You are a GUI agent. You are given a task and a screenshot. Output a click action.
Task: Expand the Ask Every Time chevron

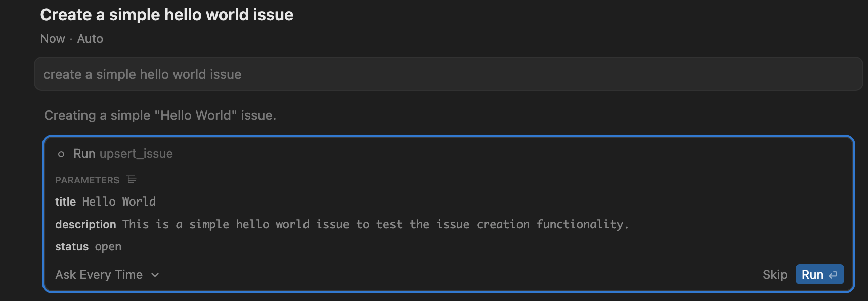155,275
